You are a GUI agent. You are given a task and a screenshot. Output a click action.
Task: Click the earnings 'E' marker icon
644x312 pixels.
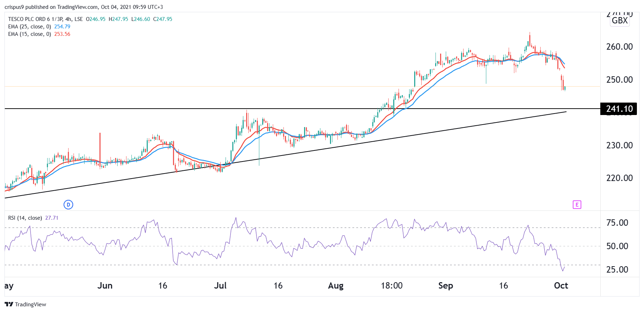pos(577,204)
